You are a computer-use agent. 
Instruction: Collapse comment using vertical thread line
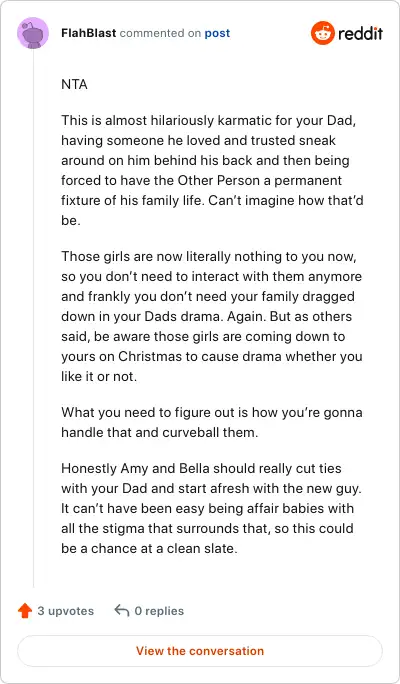tap(33, 318)
